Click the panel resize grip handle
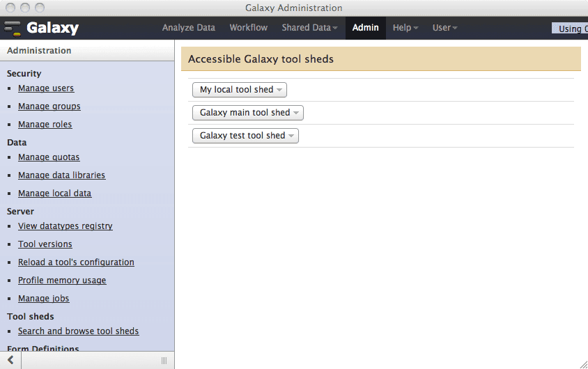Screen dimensions: 588x369 pyautogui.click(x=164, y=360)
